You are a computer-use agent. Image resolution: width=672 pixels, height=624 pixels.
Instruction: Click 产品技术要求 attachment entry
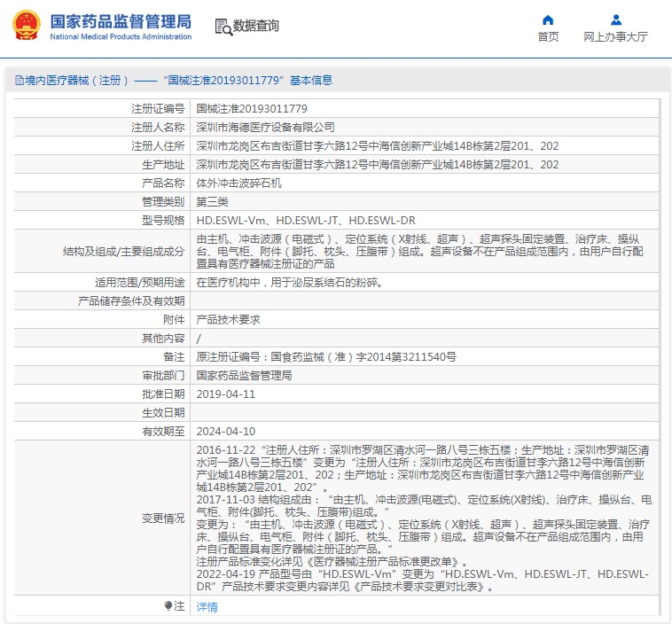[229, 320]
